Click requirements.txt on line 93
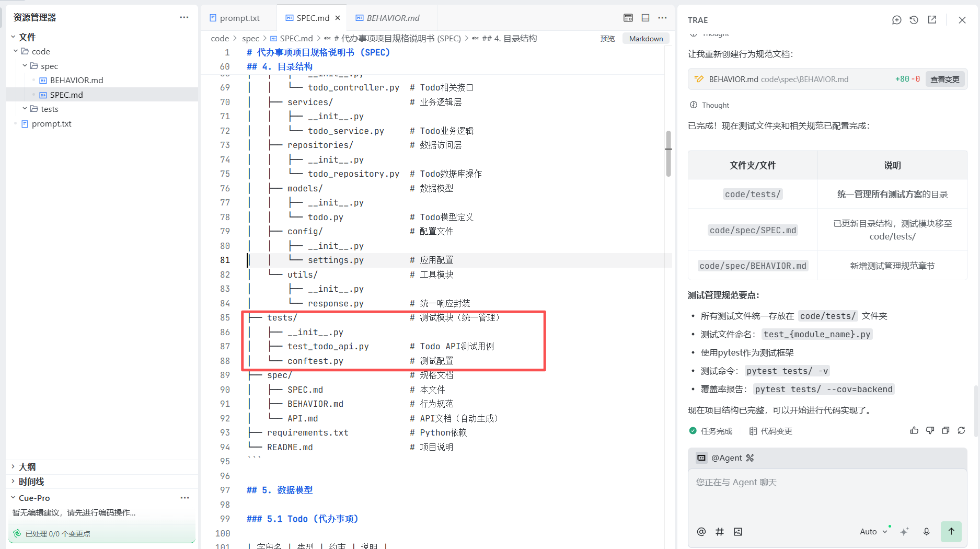 click(308, 432)
